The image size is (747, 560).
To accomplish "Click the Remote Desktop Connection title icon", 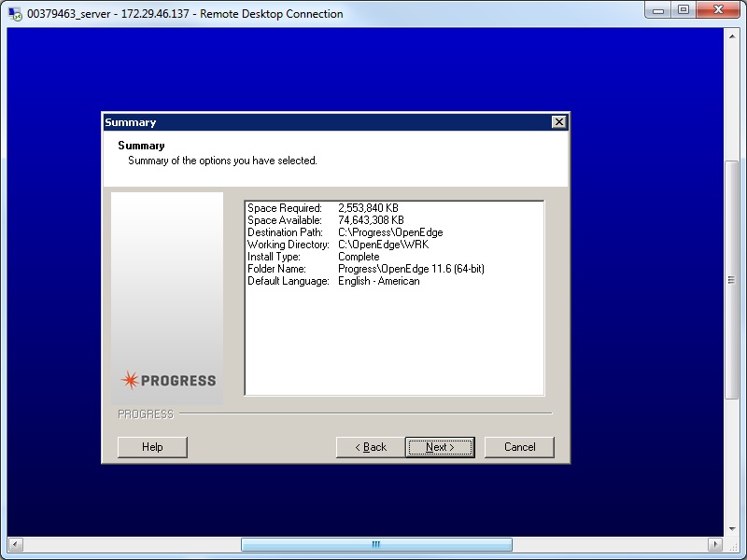I will coord(15,14).
